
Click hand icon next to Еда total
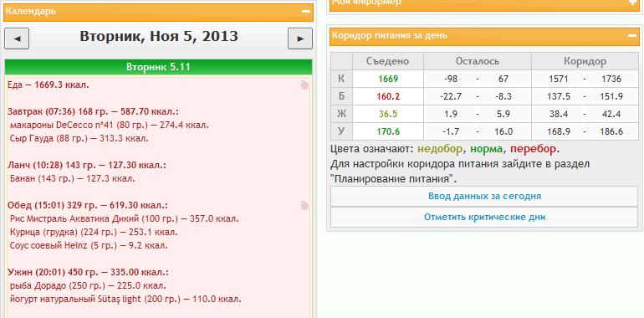pyautogui.click(x=304, y=85)
